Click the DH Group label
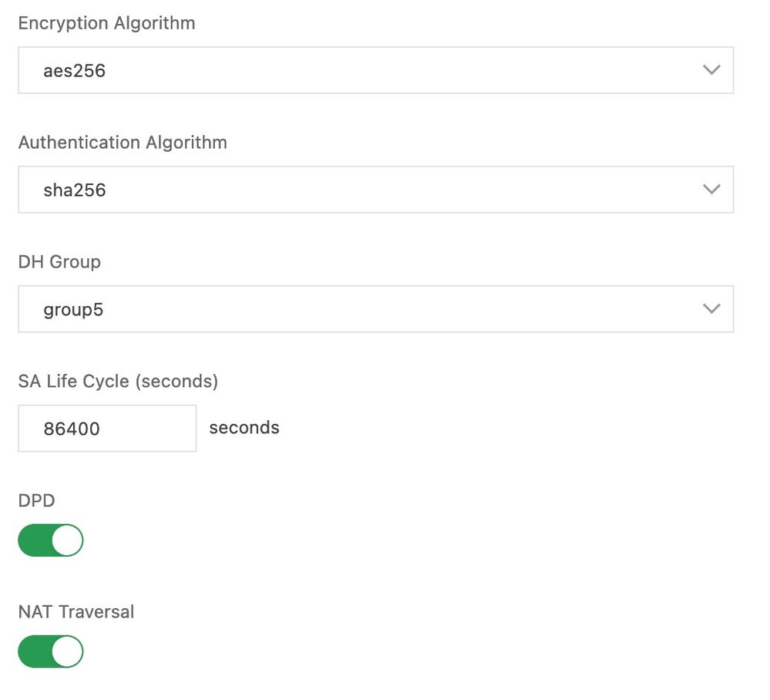The image size is (770, 700). 59,262
